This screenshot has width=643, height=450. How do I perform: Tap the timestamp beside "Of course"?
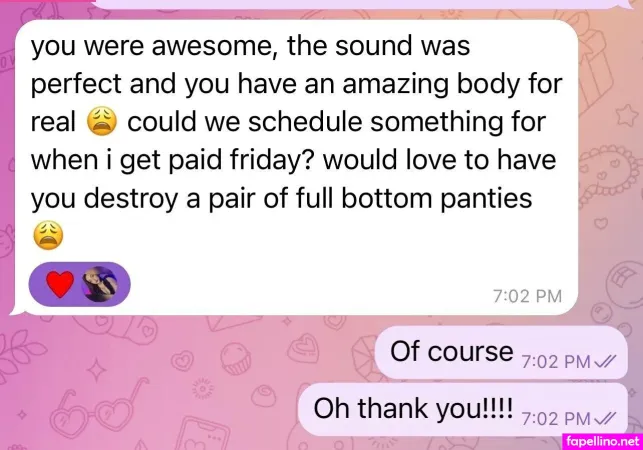[556, 362]
